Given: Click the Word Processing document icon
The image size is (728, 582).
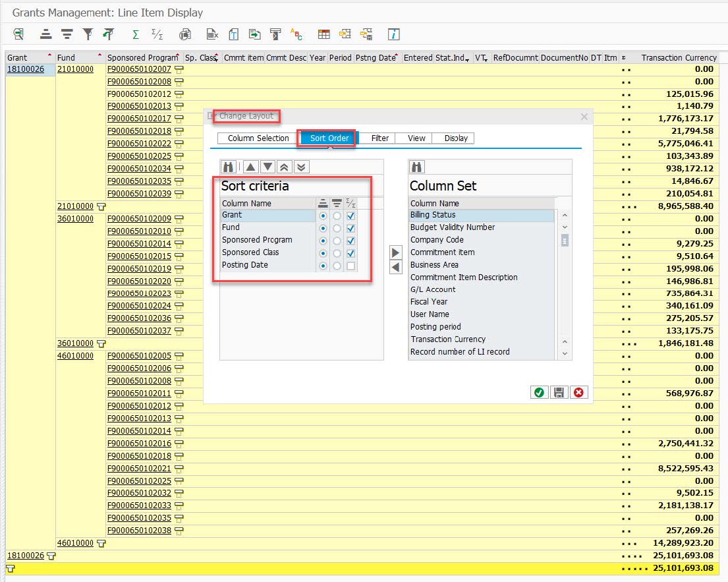Looking at the screenshot, I should [x=233, y=34].
